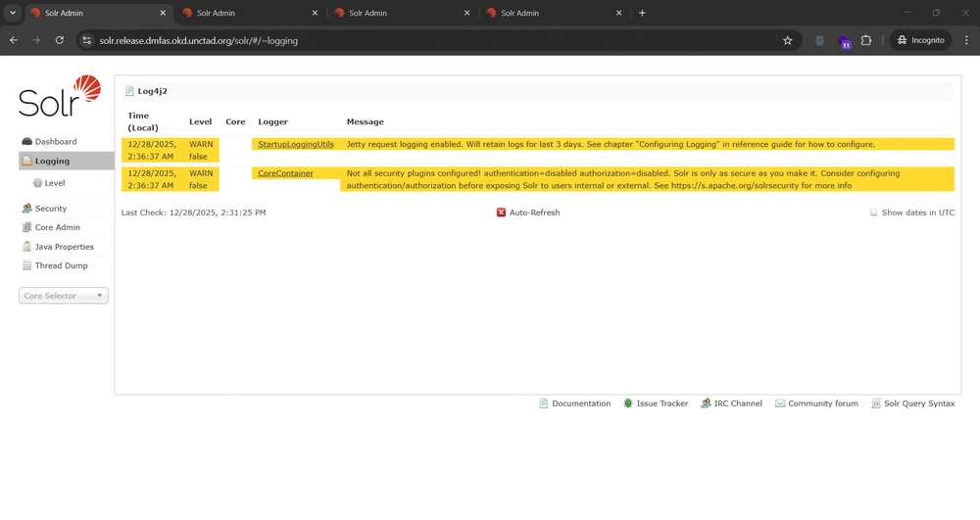The height and width of the screenshot is (520, 980).
Task: Click the Documentation page icon in the footer
Action: tap(544, 403)
